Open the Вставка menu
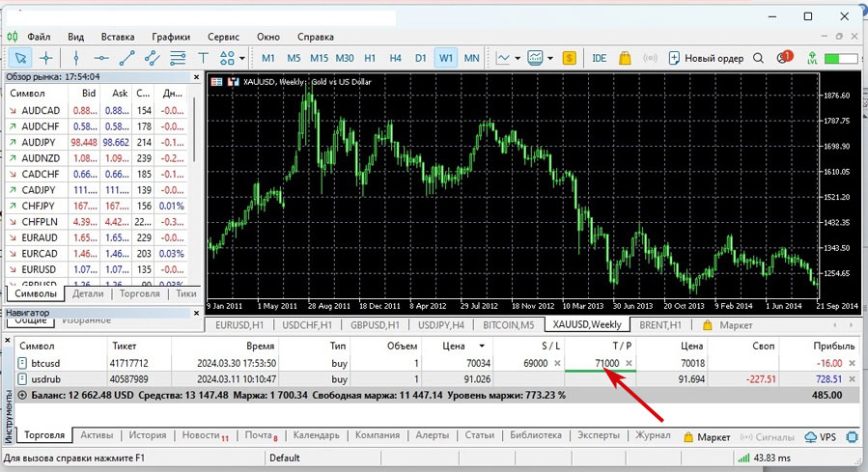The image size is (868, 472). pos(118,37)
